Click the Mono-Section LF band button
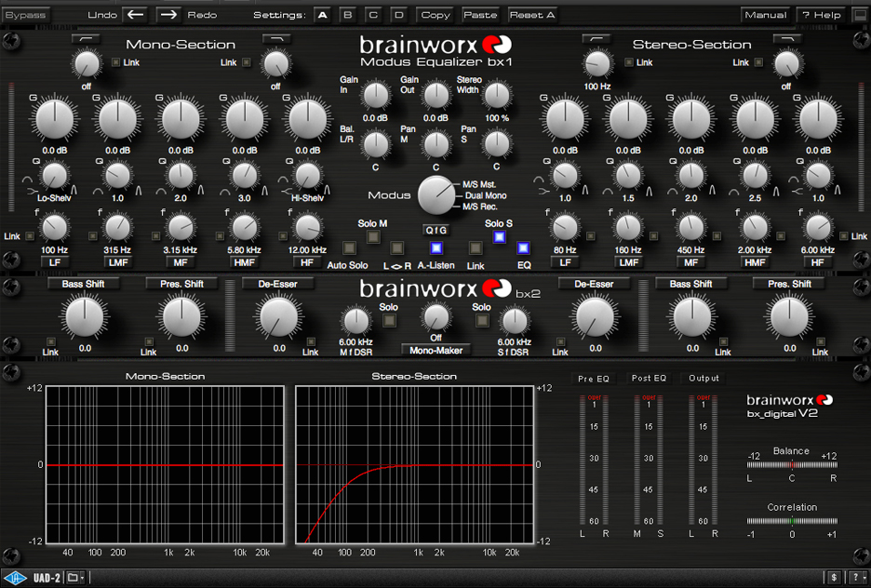Viewport: 871px width, 588px height. [x=54, y=262]
